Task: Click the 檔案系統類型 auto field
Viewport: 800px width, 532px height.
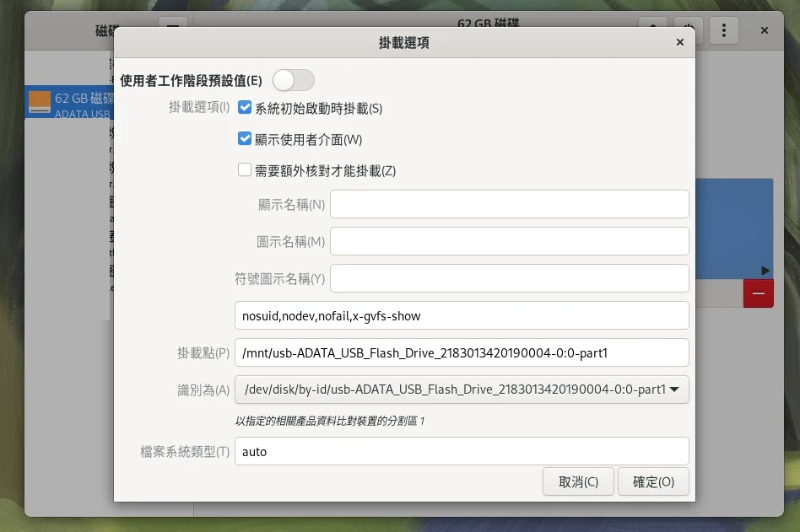Action: point(462,451)
